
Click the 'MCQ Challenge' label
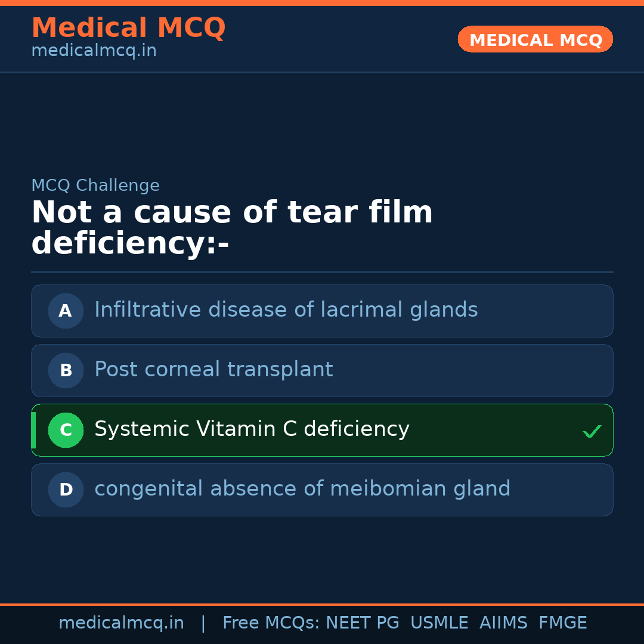click(x=95, y=185)
